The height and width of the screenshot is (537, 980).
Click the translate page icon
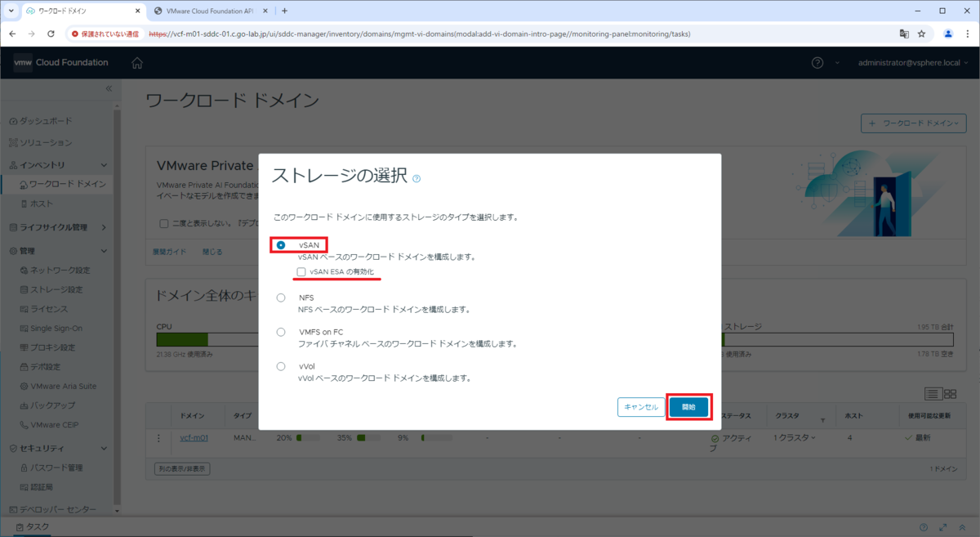904,34
